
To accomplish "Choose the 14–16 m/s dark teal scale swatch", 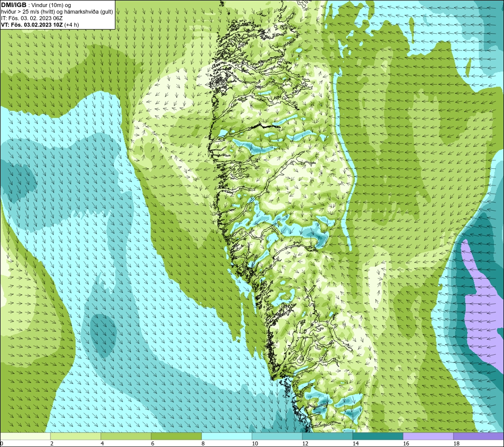I will (x=377, y=436).
